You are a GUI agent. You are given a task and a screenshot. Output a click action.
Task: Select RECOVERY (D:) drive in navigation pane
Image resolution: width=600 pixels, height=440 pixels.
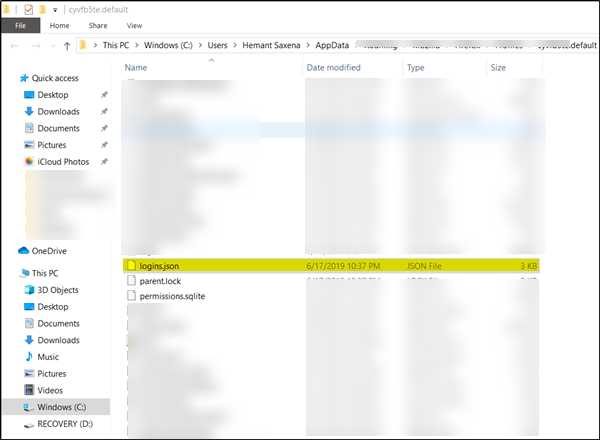coord(65,424)
